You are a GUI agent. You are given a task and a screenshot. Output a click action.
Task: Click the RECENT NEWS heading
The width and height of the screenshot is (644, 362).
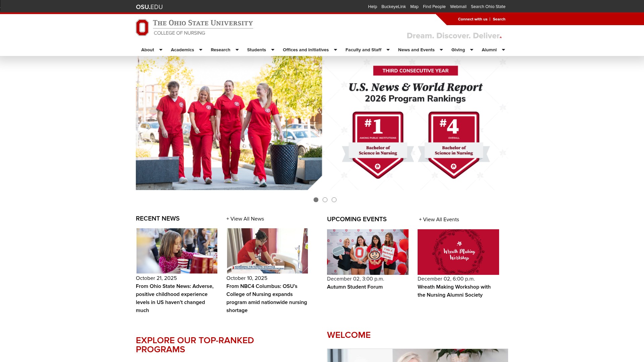(x=158, y=219)
